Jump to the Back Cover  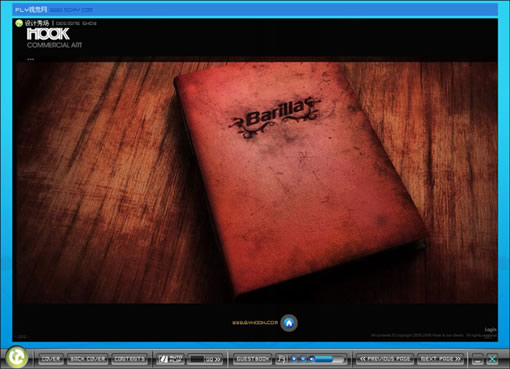(88, 359)
